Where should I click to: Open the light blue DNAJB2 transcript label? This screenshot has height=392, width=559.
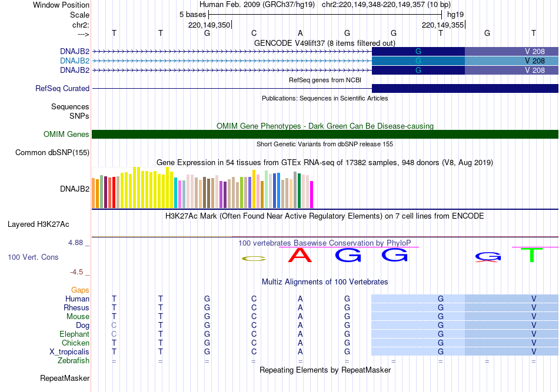[75, 61]
